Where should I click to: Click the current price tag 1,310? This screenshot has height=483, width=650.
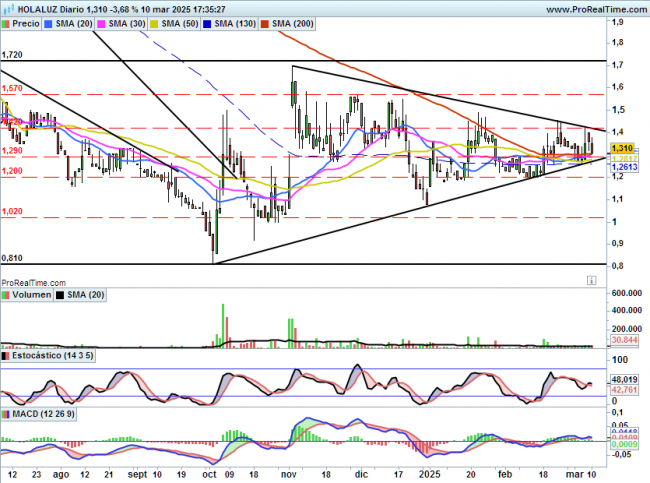pyautogui.click(x=623, y=148)
